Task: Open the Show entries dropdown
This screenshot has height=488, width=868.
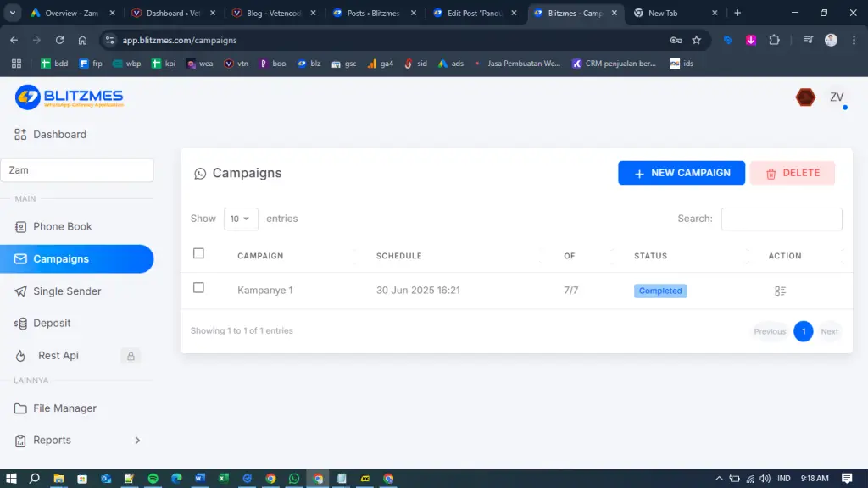Action: point(241,219)
